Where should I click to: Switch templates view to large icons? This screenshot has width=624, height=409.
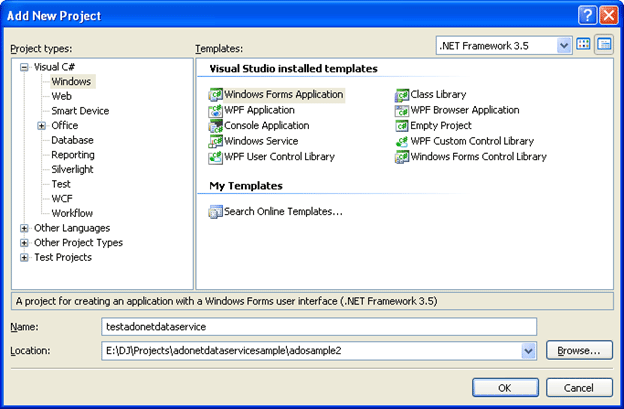point(584,45)
